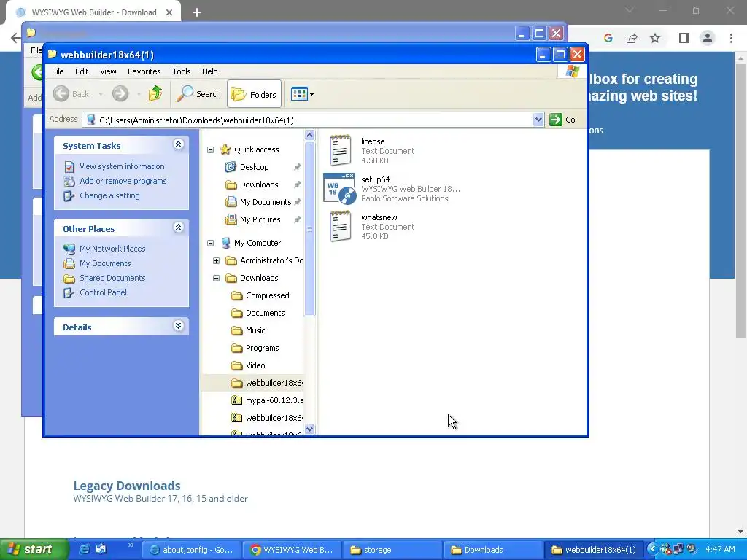The image size is (747, 560).
Task: Click the Windows Start button
Action: coord(34,550)
